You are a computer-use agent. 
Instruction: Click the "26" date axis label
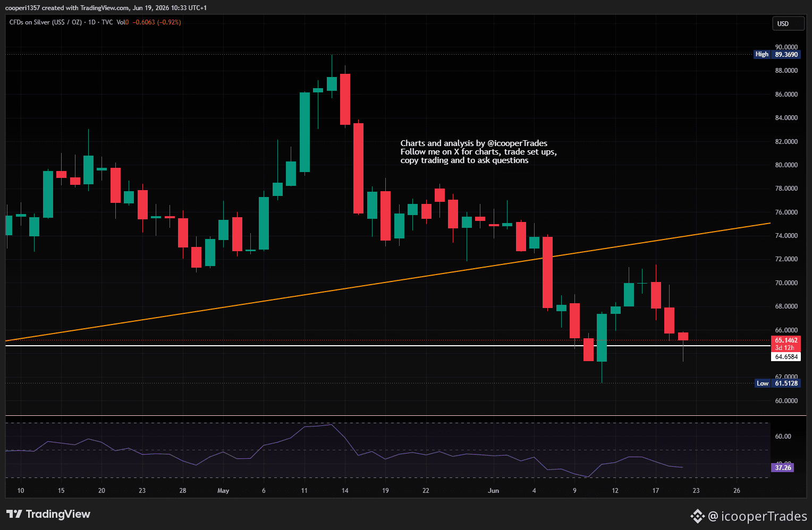click(737, 491)
